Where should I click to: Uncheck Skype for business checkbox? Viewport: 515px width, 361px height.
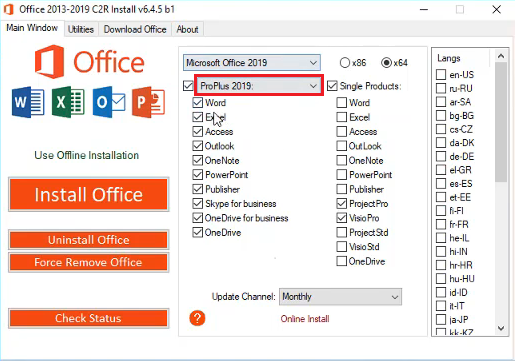pos(198,203)
